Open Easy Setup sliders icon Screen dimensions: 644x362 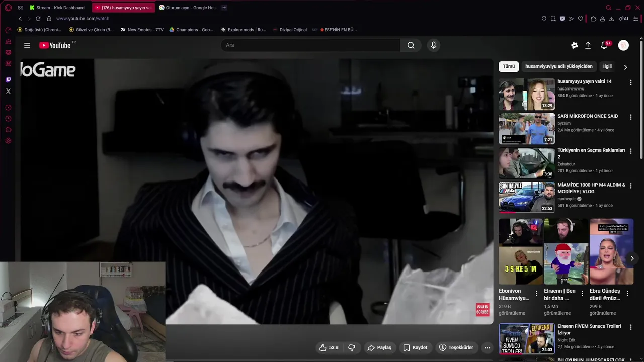(636, 19)
